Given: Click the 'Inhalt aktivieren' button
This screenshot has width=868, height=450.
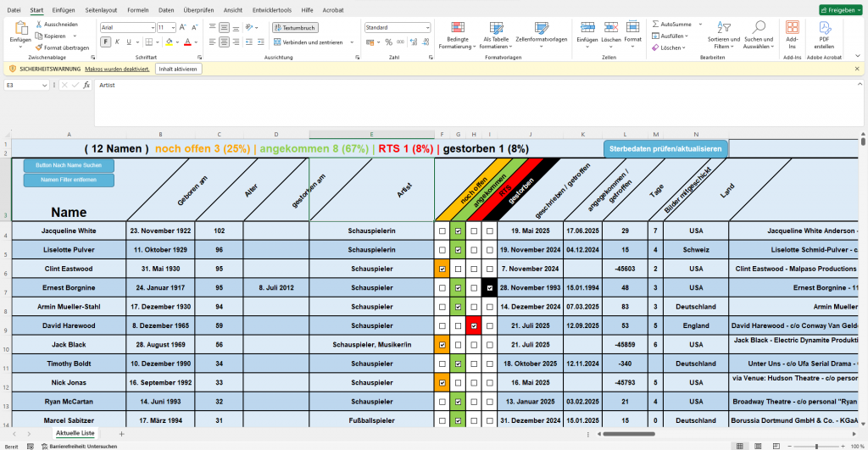Looking at the screenshot, I should click(x=179, y=69).
